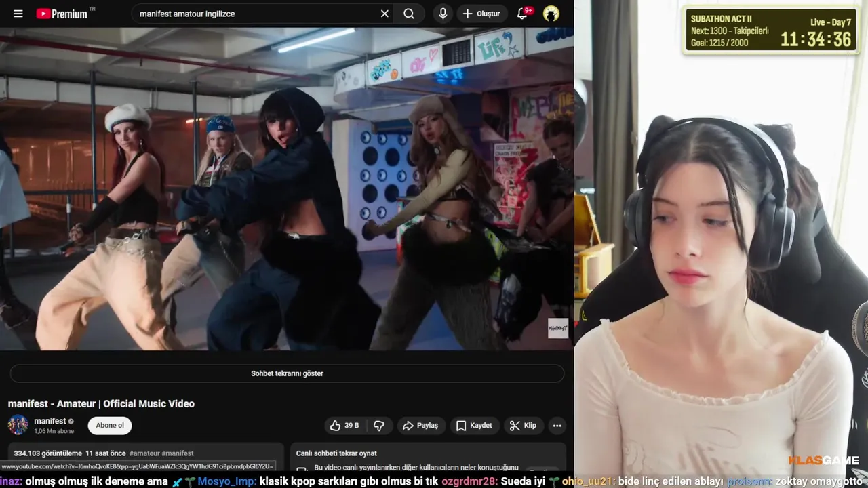Click the manifest watermark in video
Screen dimensions: 868x488
click(558, 328)
